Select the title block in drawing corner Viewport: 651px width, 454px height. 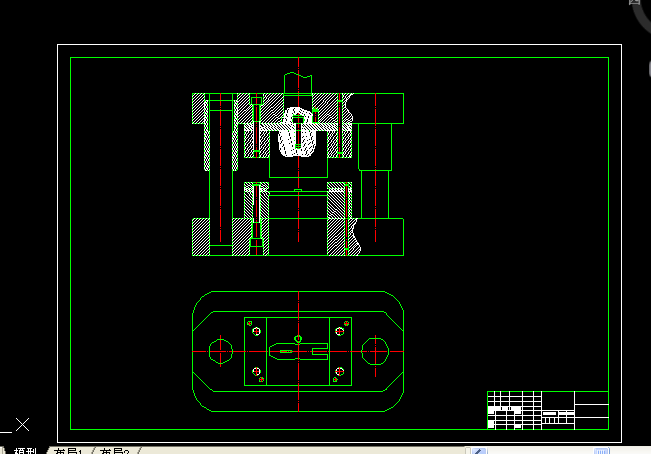[548, 410]
